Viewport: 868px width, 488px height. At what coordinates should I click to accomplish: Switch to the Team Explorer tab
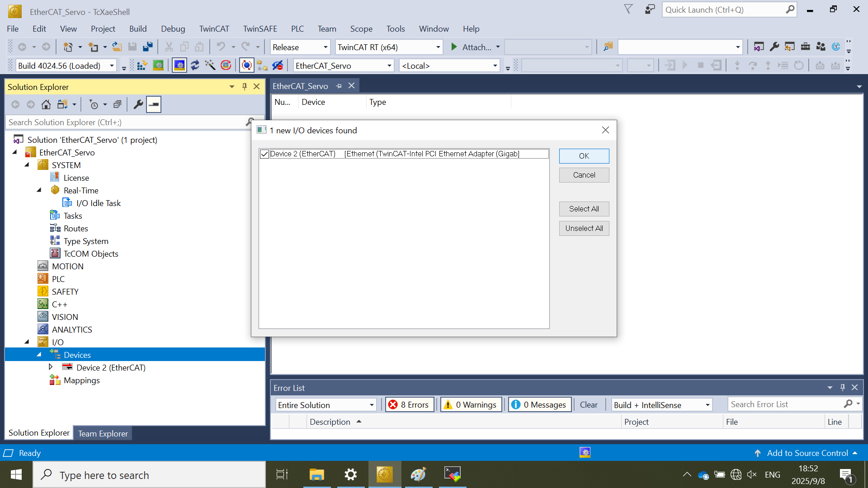point(103,433)
